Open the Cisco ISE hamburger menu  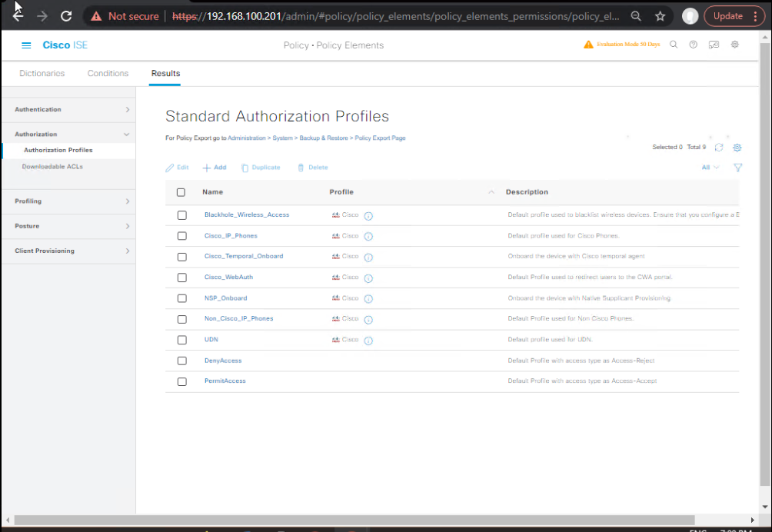point(26,45)
